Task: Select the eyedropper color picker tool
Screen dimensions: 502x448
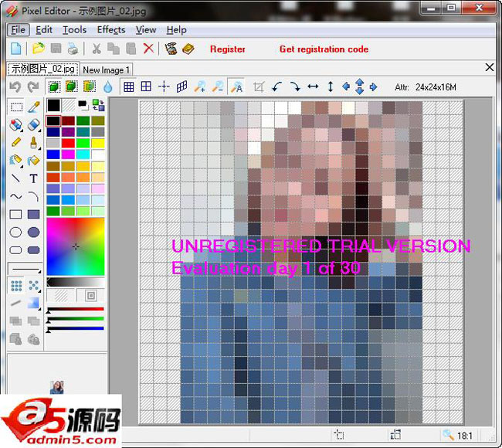Action: 34,107
